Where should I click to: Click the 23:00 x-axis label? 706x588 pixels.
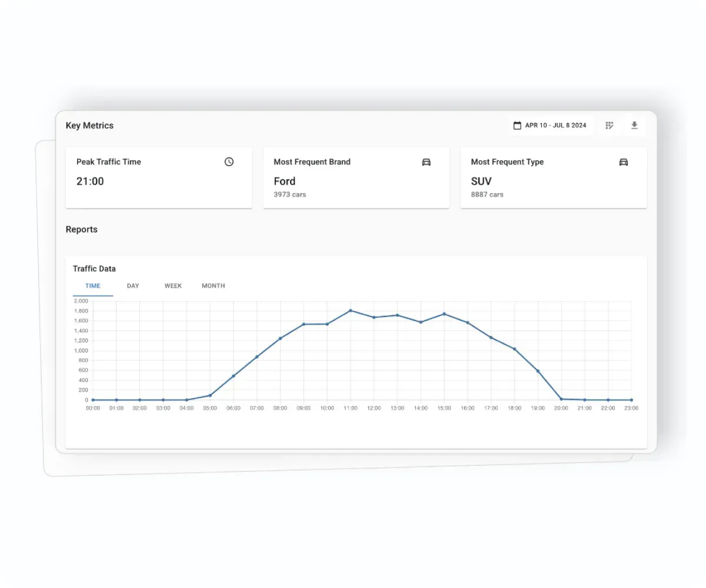point(631,408)
